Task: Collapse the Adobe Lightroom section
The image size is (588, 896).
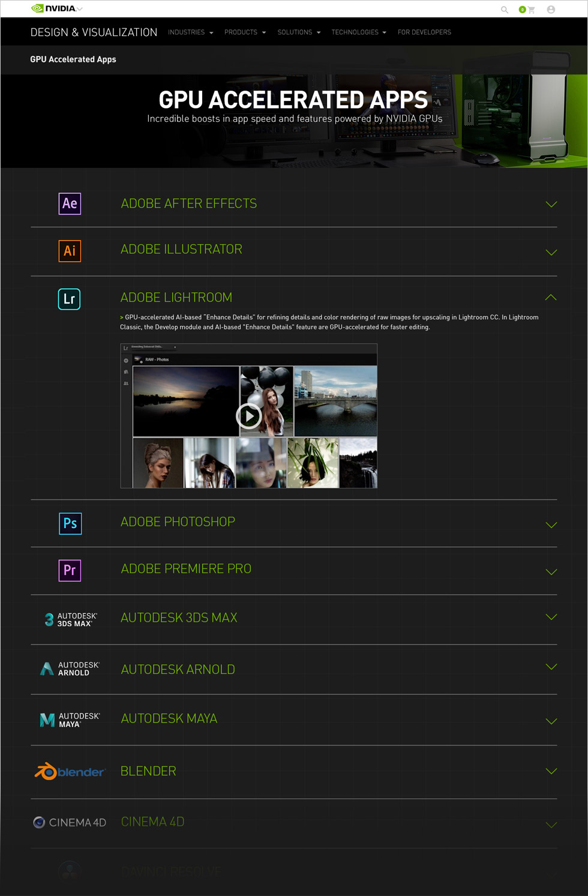Action: coord(551,298)
